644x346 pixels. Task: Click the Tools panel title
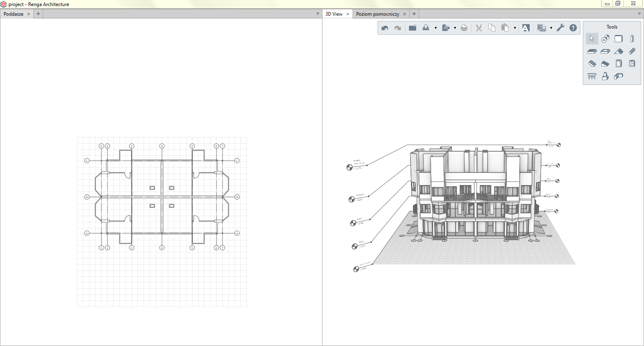[612, 27]
